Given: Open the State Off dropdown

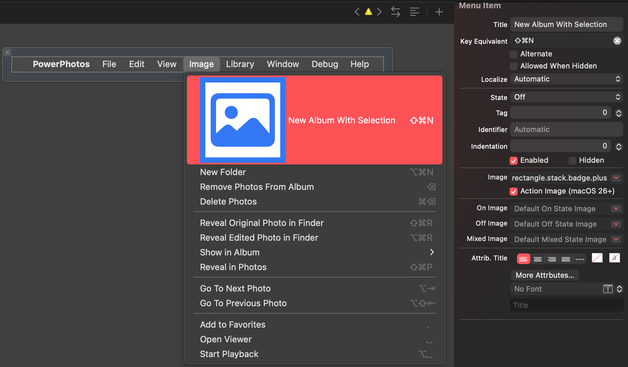Looking at the screenshot, I should [x=566, y=97].
